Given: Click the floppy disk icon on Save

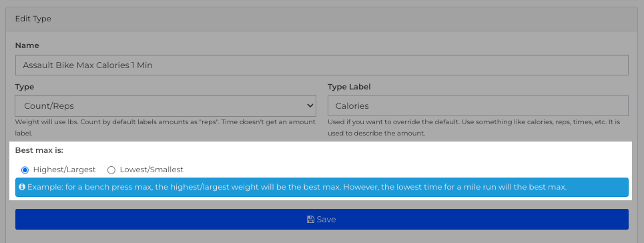Looking at the screenshot, I should [x=311, y=220].
